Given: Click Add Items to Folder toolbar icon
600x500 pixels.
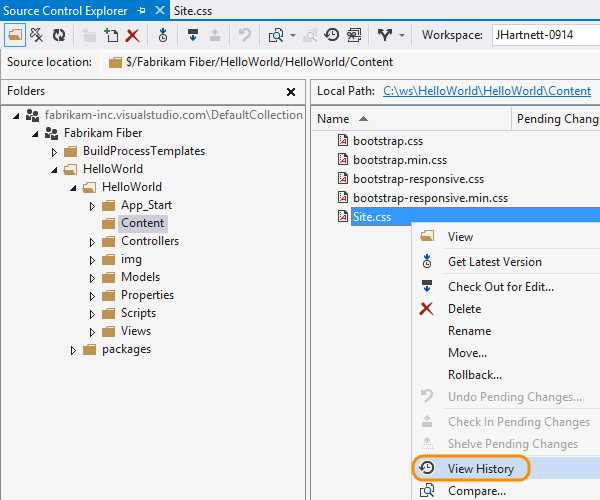Looking at the screenshot, I should point(111,35).
